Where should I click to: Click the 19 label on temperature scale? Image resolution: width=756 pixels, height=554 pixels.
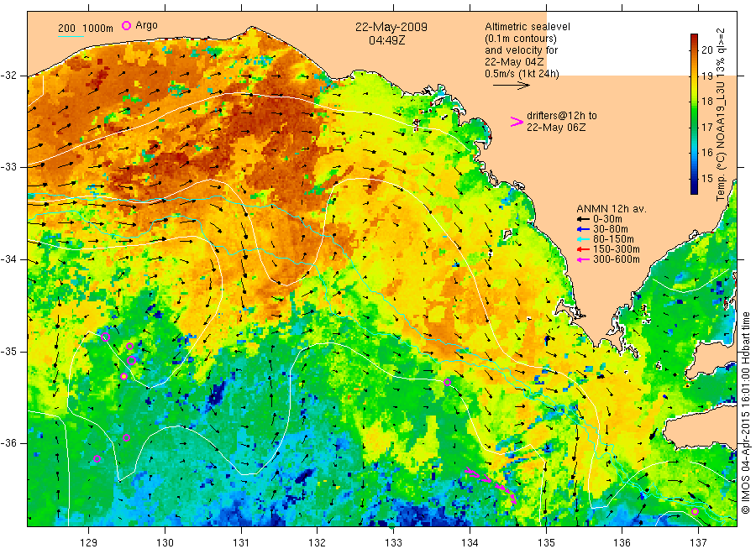point(706,76)
